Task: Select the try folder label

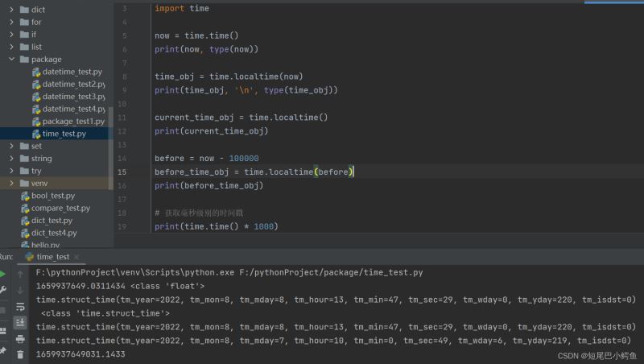Action: coord(36,171)
